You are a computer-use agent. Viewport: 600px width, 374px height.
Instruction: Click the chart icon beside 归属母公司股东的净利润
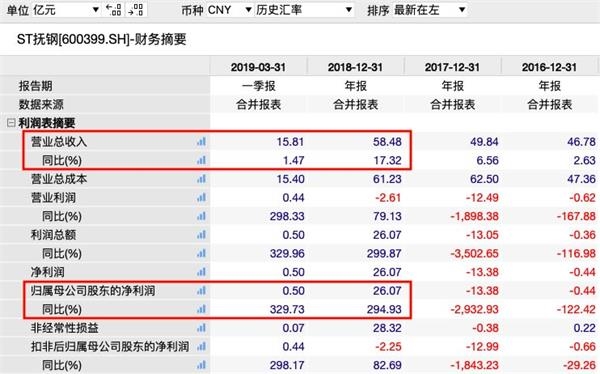tap(201, 291)
